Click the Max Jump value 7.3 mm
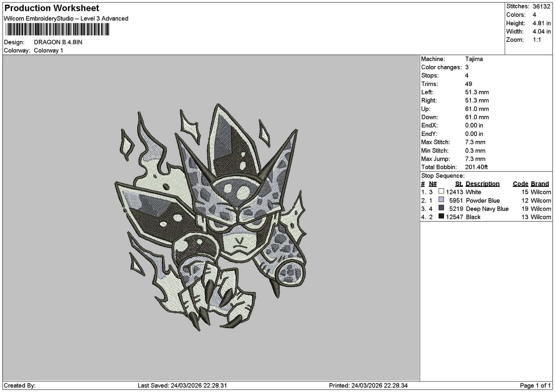This screenshot has height=392, width=555. (x=475, y=159)
